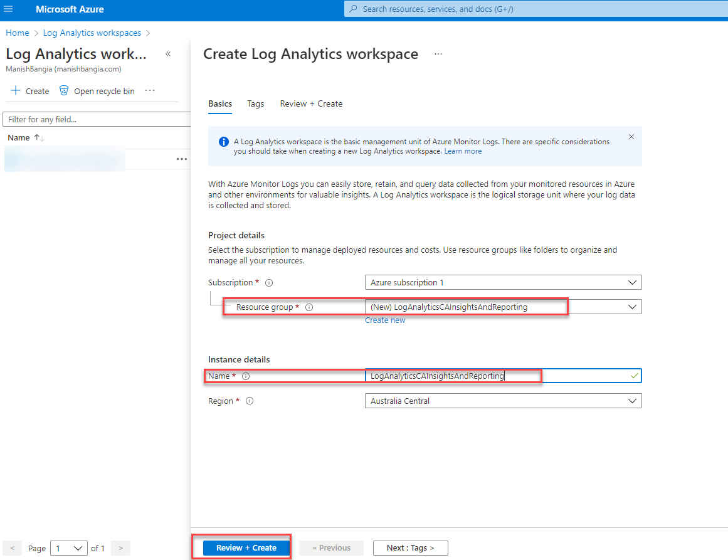This screenshot has width=728, height=560.
Task: Click the Create new resource group link
Action: click(385, 320)
